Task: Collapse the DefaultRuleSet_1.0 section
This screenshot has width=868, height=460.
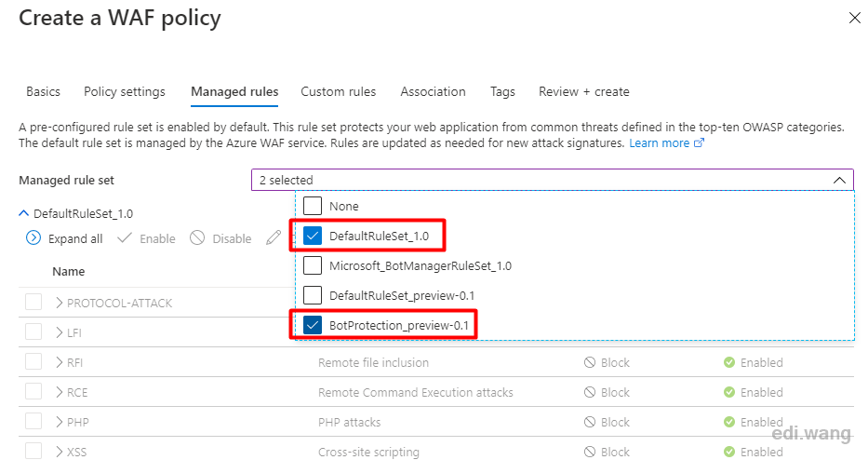Action: 24,213
